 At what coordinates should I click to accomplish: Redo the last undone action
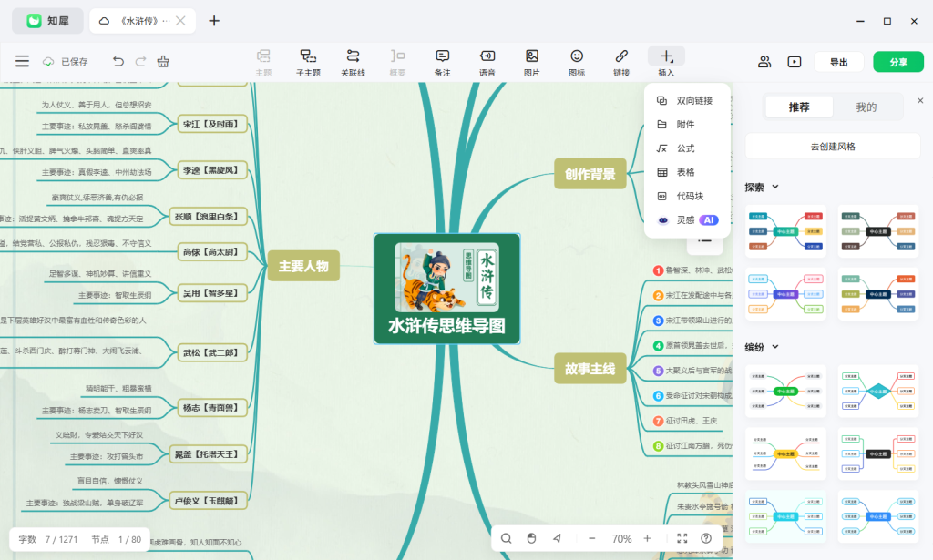pyautogui.click(x=140, y=61)
